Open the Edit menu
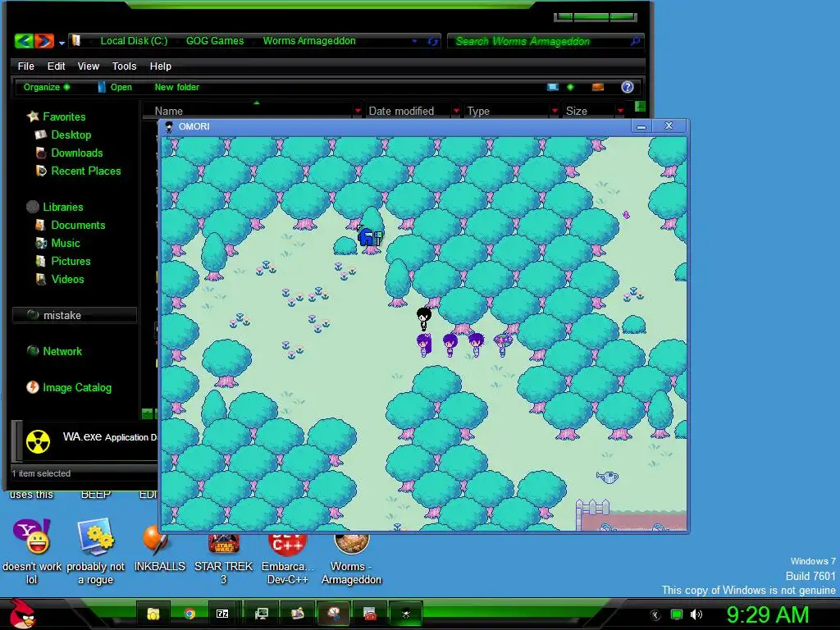 pyautogui.click(x=57, y=66)
